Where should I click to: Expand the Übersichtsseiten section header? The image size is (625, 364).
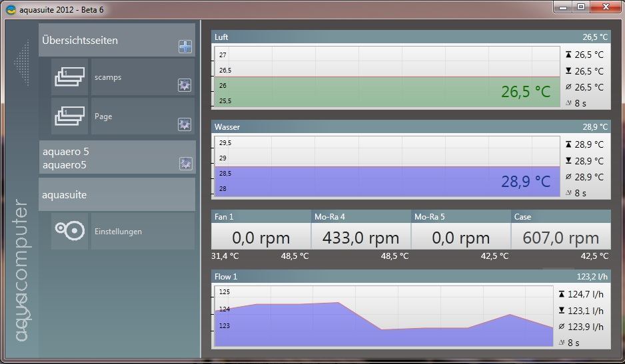pyautogui.click(x=117, y=40)
